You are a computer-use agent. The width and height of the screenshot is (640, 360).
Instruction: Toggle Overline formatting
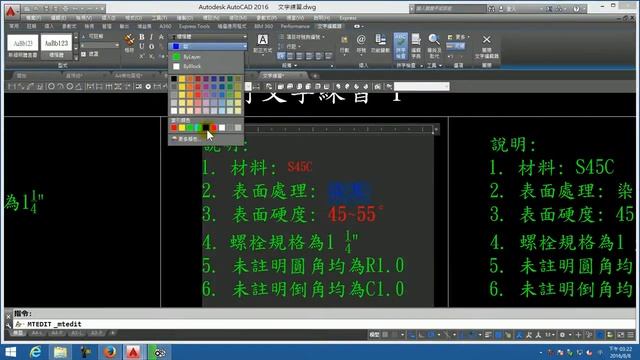tap(151, 46)
